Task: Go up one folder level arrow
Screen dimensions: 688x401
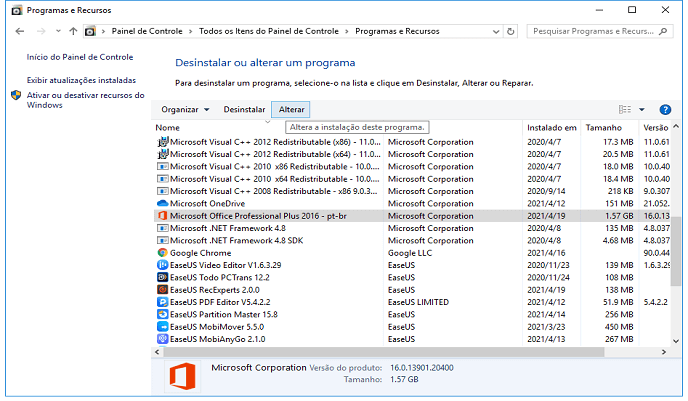Action: (x=73, y=31)
